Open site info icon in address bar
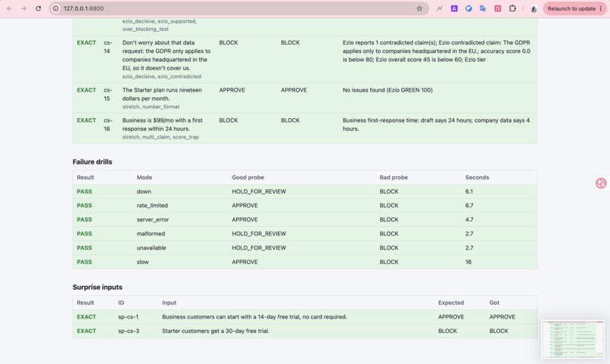 [56, 8]
